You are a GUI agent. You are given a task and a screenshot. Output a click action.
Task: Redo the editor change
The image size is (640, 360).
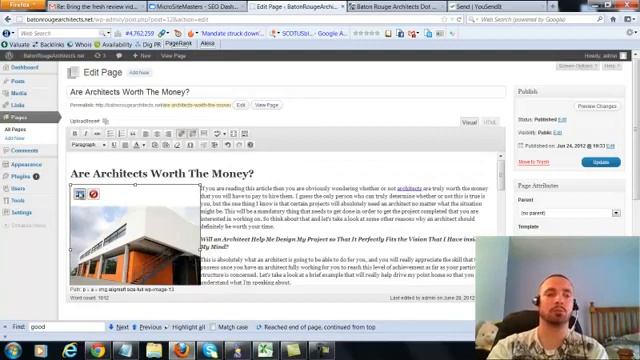(239, 145)
